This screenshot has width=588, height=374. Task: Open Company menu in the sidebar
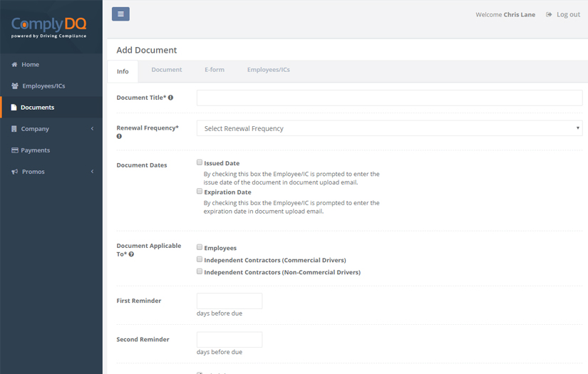pos(51,128)
